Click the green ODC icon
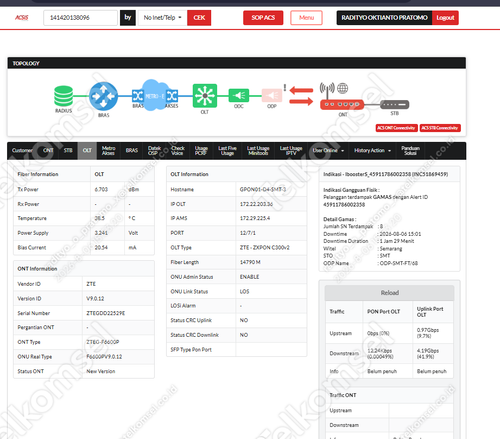 (x=239, y=96)
